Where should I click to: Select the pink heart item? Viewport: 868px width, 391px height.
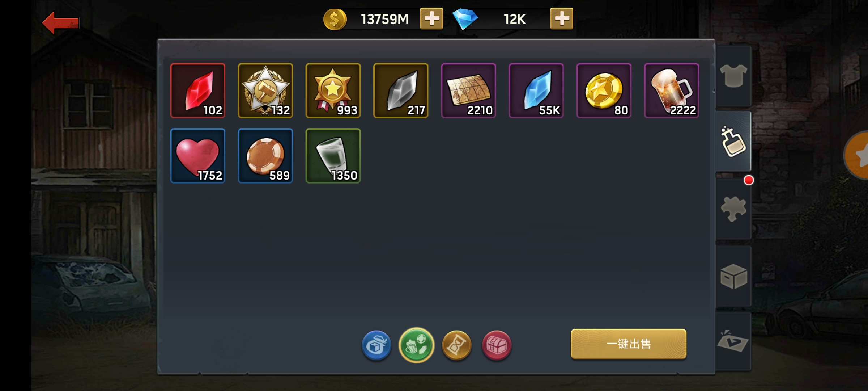pyautogui.click(x=198, y=156)
